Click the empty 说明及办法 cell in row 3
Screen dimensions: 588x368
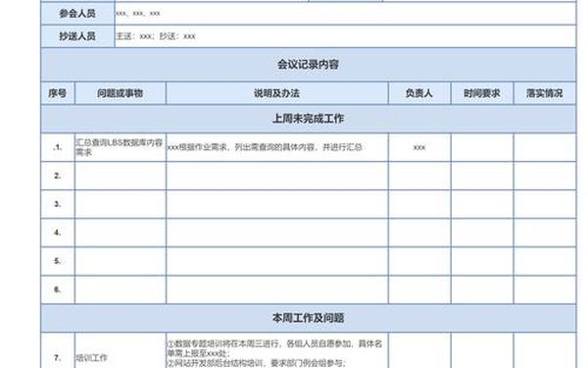(277, 204)
